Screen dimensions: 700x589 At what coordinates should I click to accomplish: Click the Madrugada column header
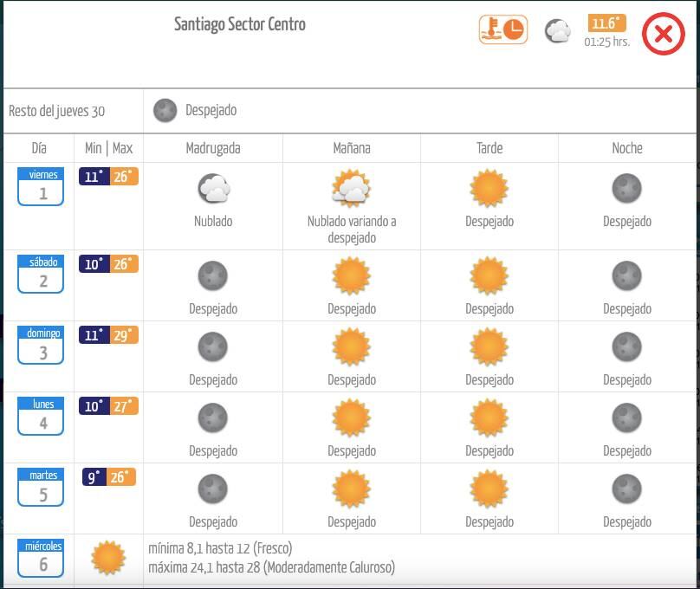click(213, 148)
